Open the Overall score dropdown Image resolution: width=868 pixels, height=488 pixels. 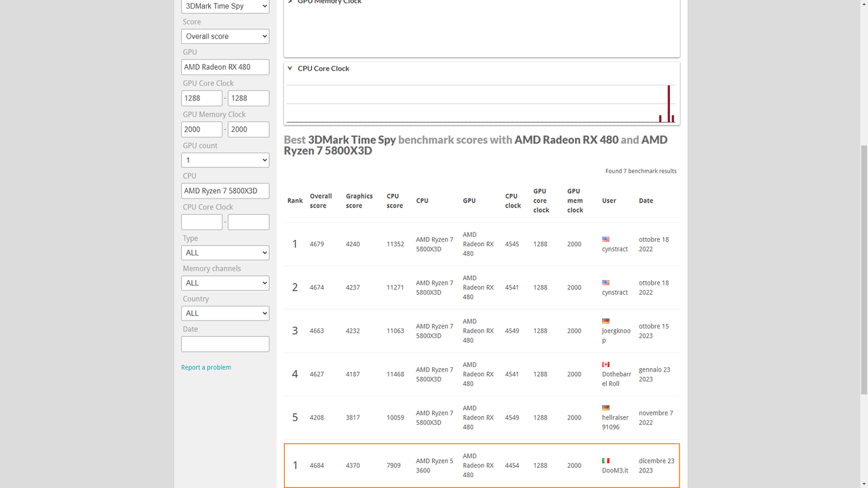click(x=225, y=37)
